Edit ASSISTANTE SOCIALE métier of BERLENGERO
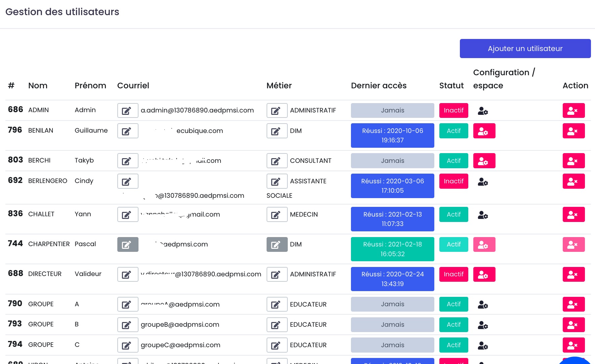595x364 pixels. pyautogui.click(x=277, y=181)
